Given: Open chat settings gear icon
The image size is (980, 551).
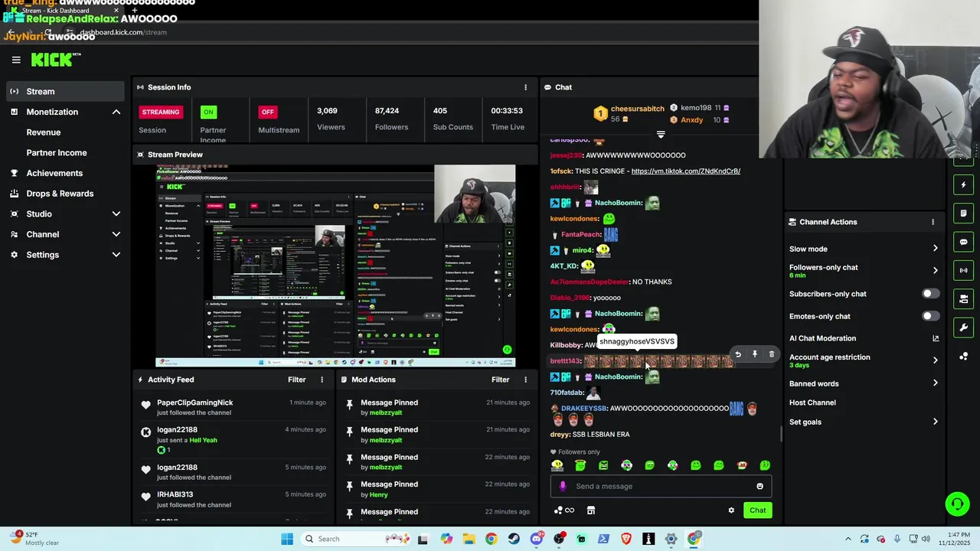Looking at the screenshot, I should (731, 510).
